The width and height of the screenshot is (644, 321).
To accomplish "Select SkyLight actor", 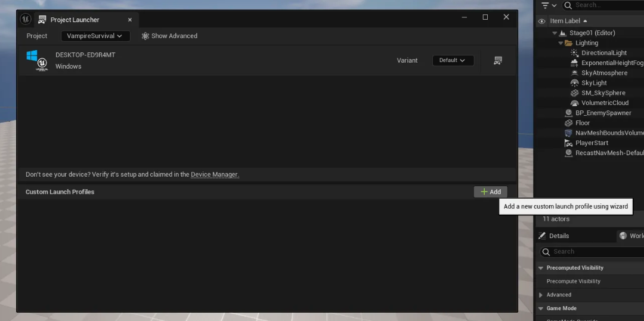I will [x=594, y=82].
